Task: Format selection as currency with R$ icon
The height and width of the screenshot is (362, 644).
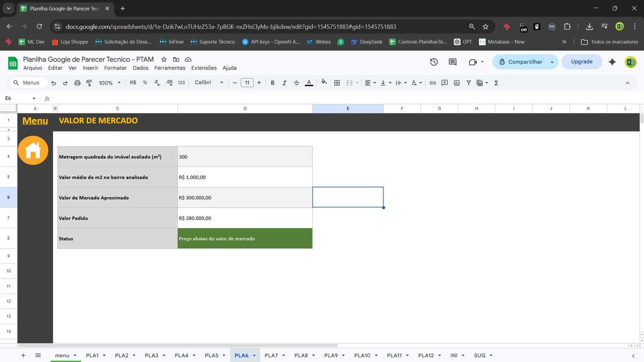Action: point(133,82)
